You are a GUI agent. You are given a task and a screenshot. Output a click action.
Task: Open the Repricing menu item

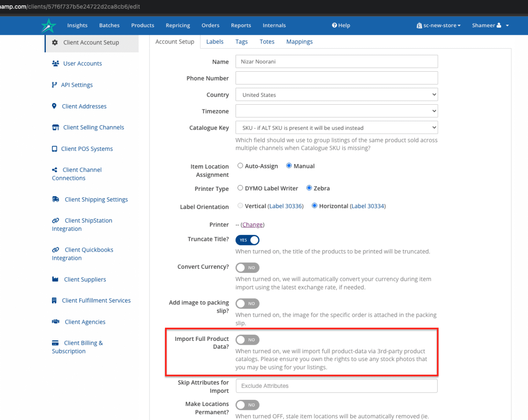pyautogui.click(x=178, y=26)
